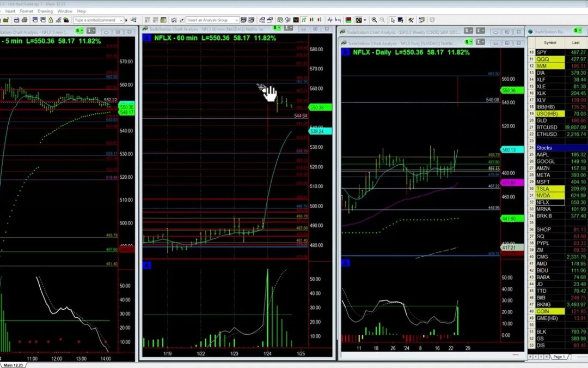Open the green S link dropdown on RadarScreen window
The width and height of the screenshot is (588, 368).
pos(578,31)
